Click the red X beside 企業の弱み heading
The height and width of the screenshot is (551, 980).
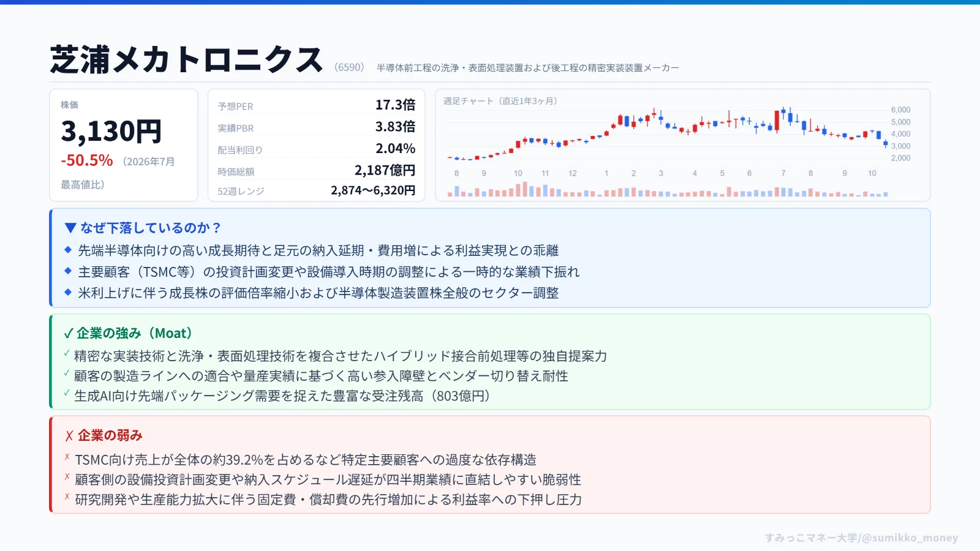69,436
